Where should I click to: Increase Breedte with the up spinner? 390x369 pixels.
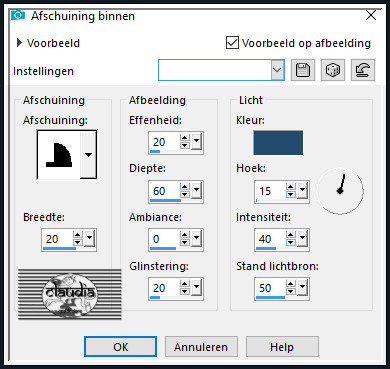click(78, 235)
